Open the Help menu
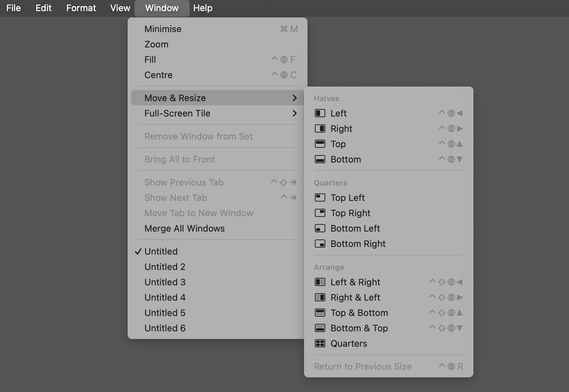 point(203,8)
